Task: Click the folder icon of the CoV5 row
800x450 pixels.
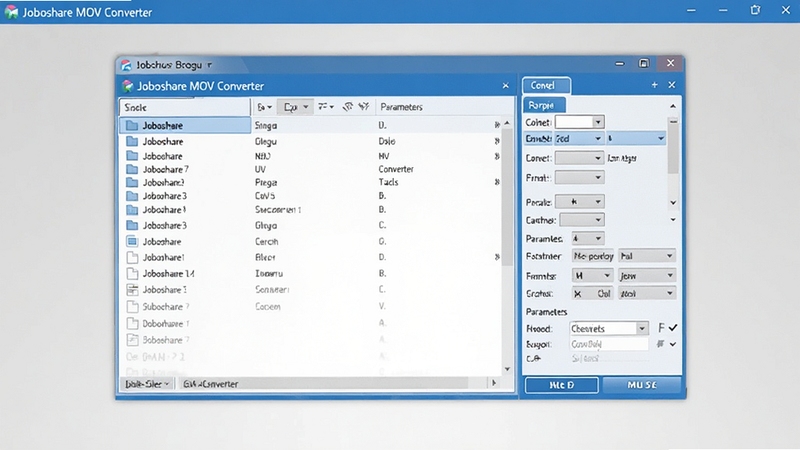Action: click(132, 196)
